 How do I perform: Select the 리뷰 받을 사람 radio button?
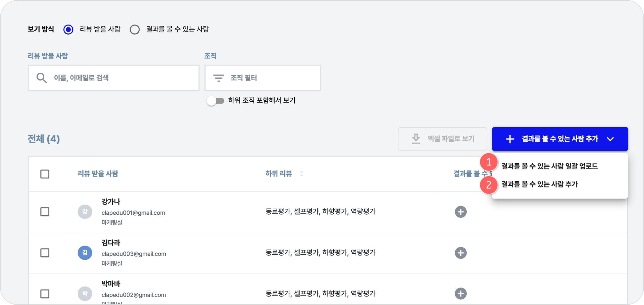click(x=68, y=30)
